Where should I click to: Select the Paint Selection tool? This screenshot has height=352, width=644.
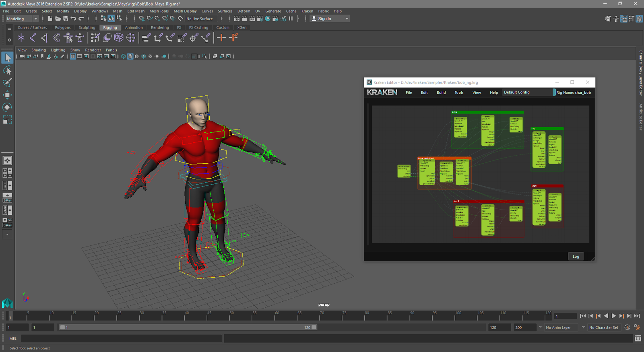point(7,82)
